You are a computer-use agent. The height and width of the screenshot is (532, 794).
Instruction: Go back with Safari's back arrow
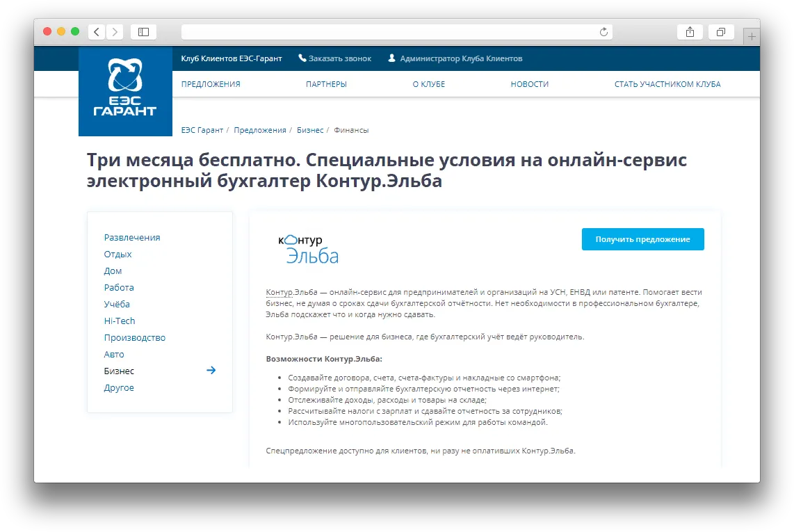pyautogui.click(x=97, y=32)
